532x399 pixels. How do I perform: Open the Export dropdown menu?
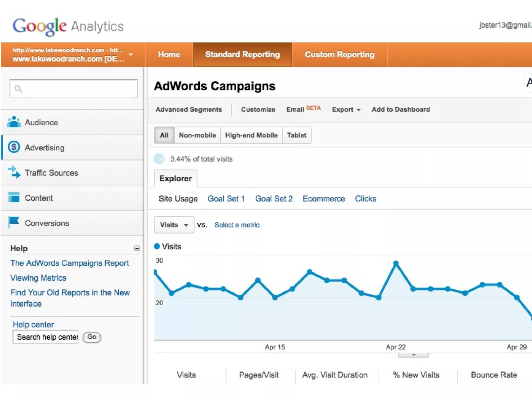click(346, 110)
